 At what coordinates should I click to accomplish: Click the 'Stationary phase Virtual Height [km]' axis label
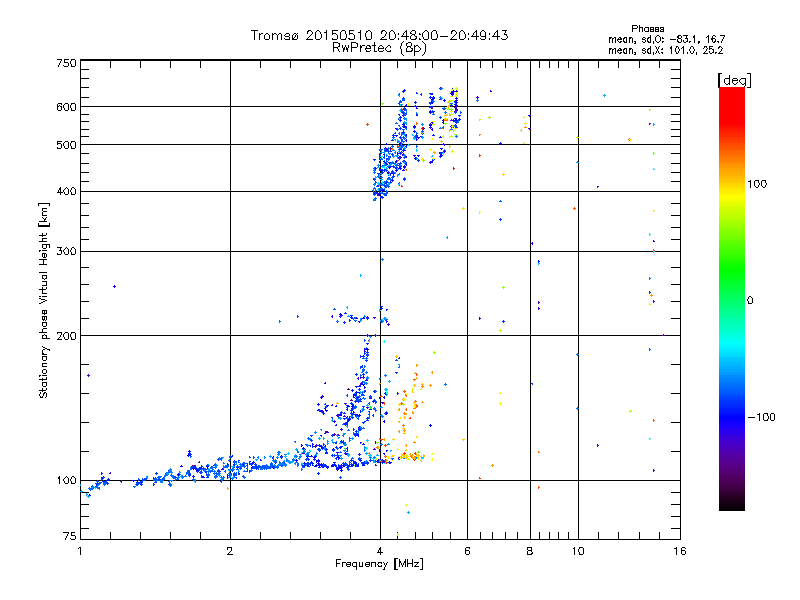click(x=43, y=301)
